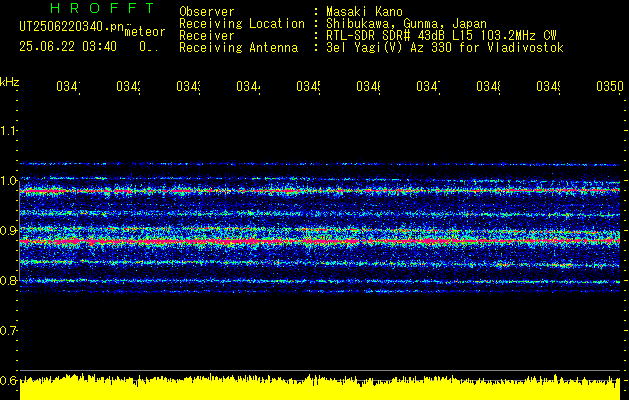
Task: Click the 0344 time marker
Action: (x=248, y=86)
